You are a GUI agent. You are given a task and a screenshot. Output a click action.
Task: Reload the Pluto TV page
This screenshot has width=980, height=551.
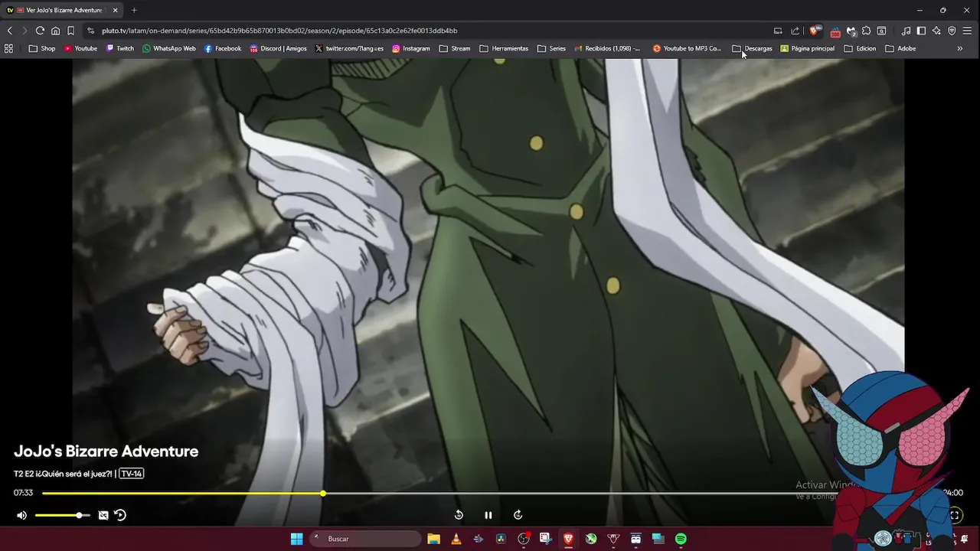pos(40,31)
